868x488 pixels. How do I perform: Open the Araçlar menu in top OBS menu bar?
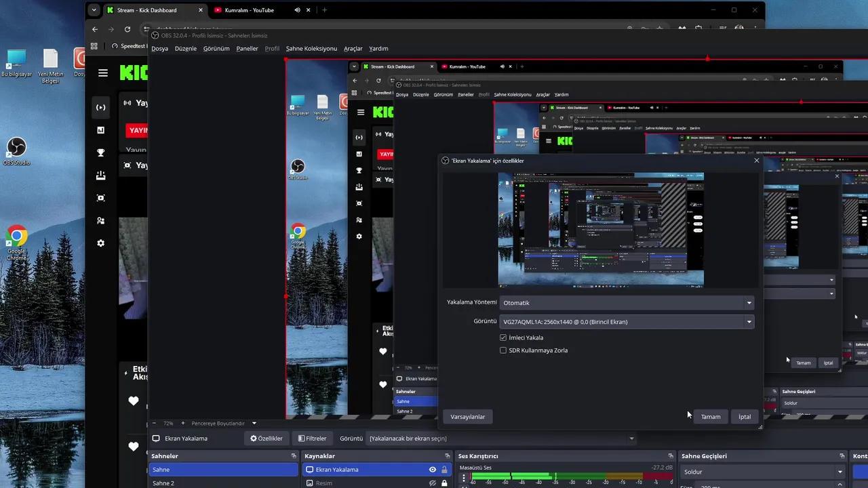point(353,49)
